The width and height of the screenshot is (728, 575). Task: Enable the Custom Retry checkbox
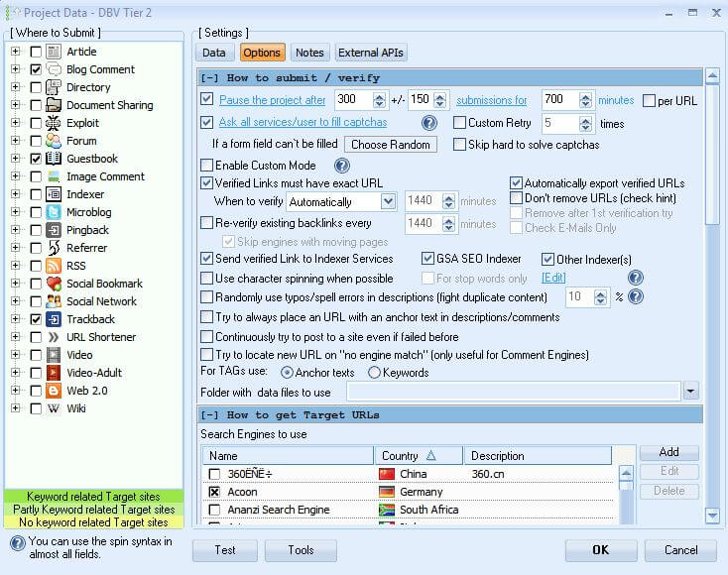pyautogui.click(x=459, y=123)
